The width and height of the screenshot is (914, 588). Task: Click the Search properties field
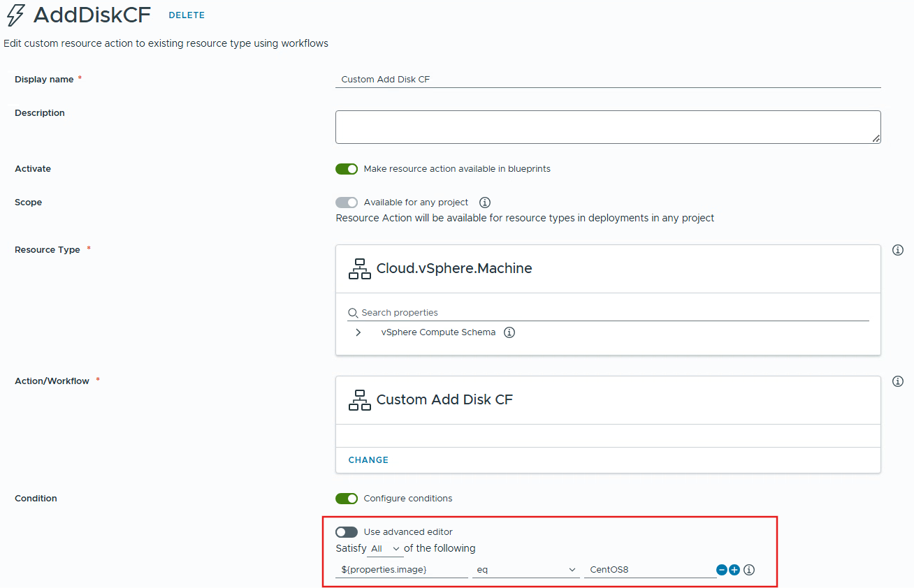tap(608, 313)
